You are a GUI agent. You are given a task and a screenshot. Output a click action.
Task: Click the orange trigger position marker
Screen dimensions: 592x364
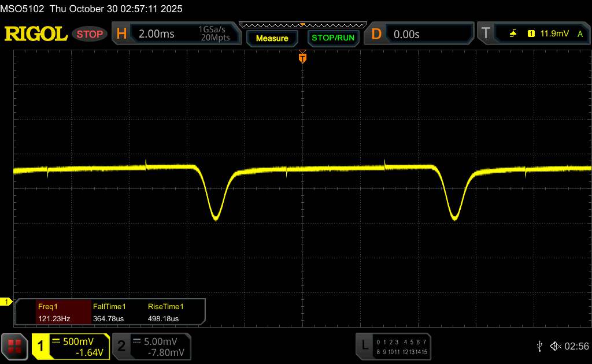(x=302, y=58)
